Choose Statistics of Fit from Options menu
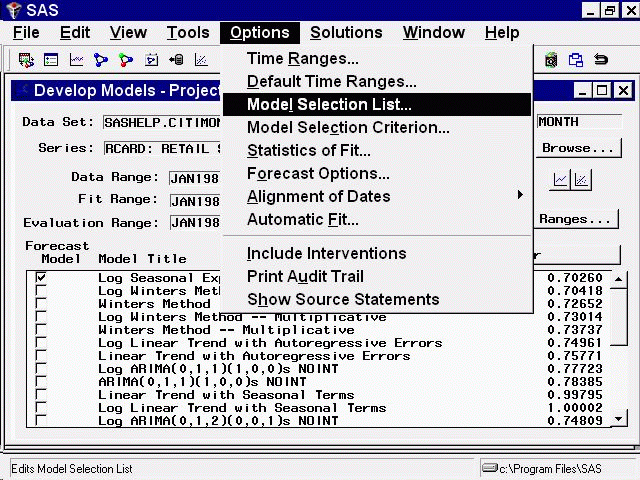This screenshot has height=480, width=640. point(308,150)
